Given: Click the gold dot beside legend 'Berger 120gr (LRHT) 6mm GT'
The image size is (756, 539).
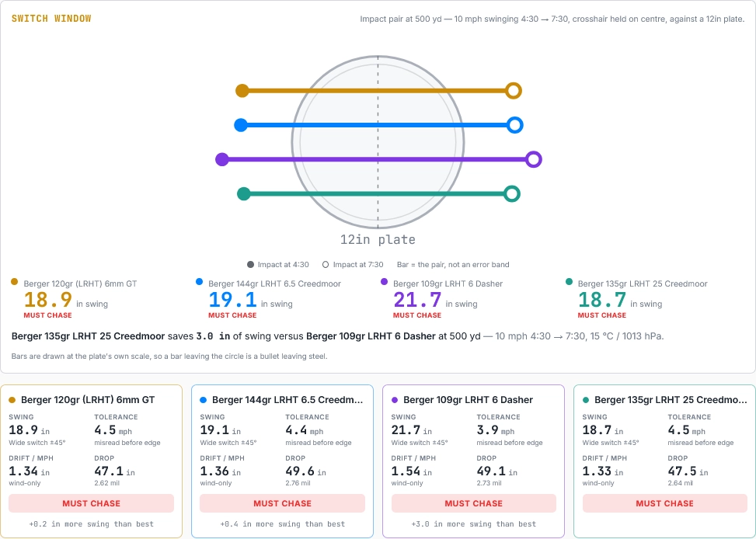Looking at the screenshot, I should 15,282.
